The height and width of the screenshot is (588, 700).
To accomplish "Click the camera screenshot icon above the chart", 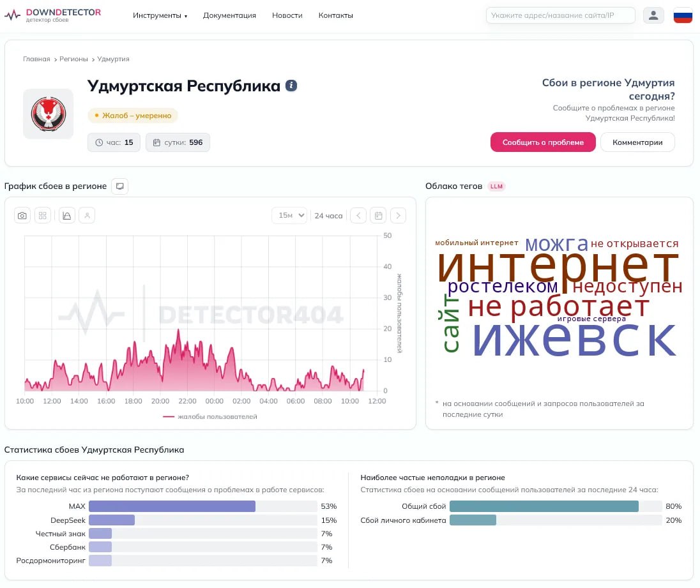I will (x=22, y=216).
